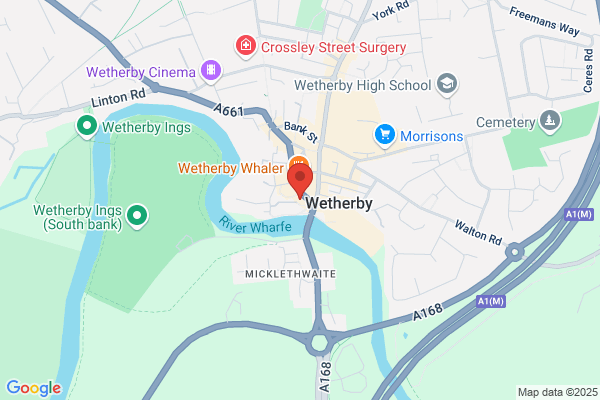600x400 pixels.
Task: Select the Wetherby Cinema text label
Action: coord(141,72)
